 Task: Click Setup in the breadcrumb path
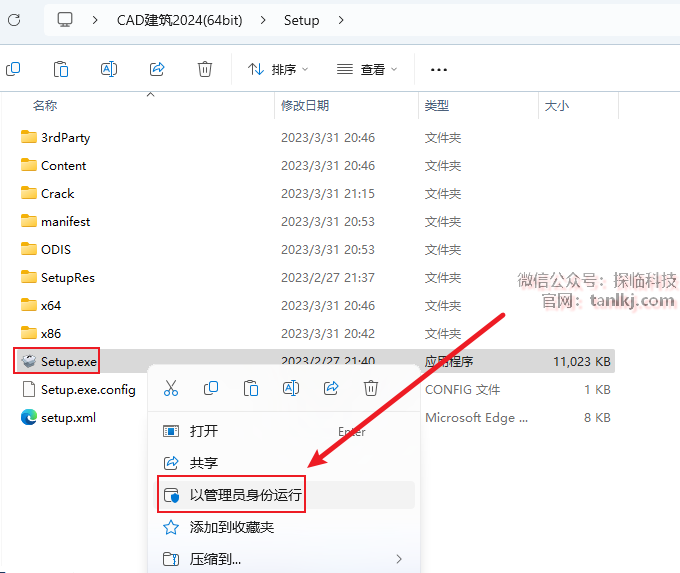(x=301, y=20)
